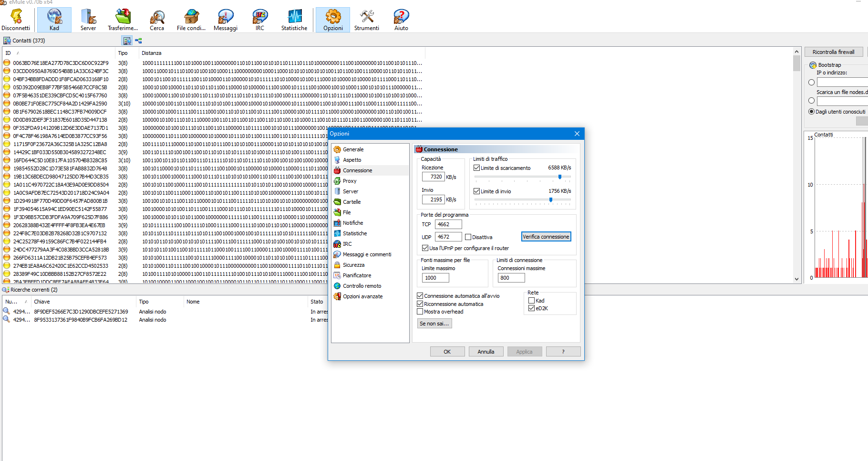The height and width of the screenshot is (461, 868).
Task: Select Notifiche in options list
Action: pos(353,223)
